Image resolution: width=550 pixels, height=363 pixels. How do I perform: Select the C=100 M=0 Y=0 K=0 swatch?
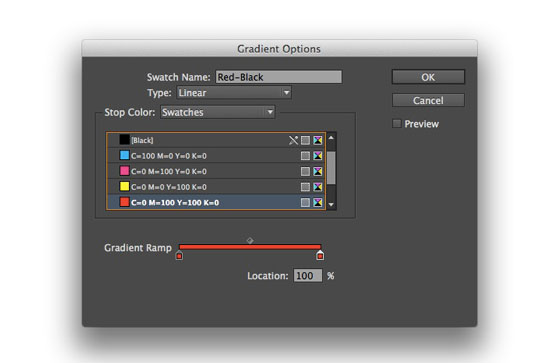(216, 155)
